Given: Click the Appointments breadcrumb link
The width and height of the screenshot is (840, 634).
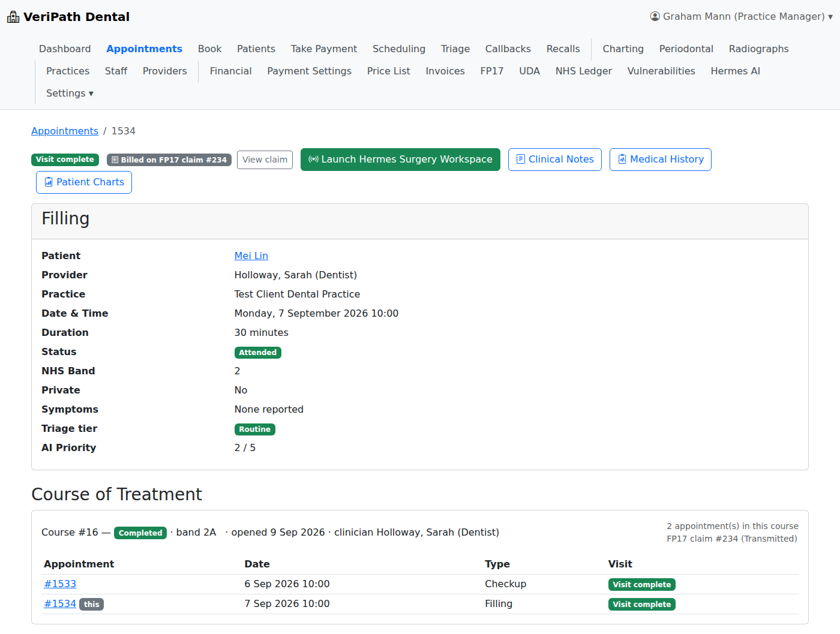Looking at the screenshot, I should point(65,131).
